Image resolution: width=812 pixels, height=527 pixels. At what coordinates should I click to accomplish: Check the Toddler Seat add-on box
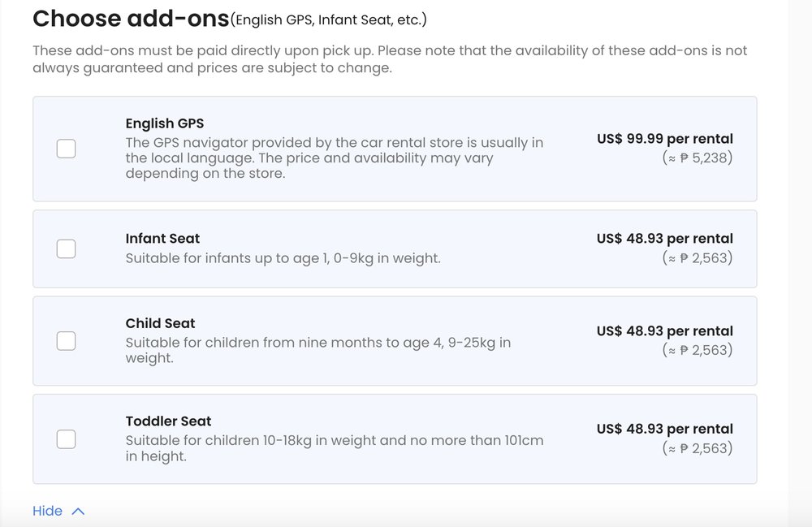click(x=66, y=439)
